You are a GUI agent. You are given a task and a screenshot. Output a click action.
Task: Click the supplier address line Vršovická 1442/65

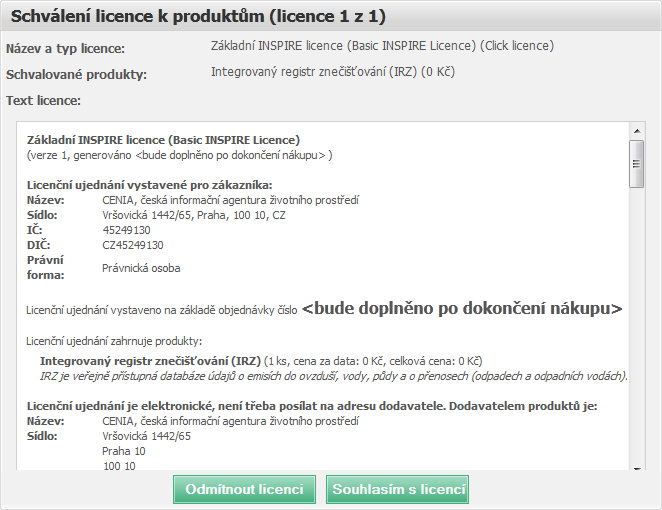147,436
